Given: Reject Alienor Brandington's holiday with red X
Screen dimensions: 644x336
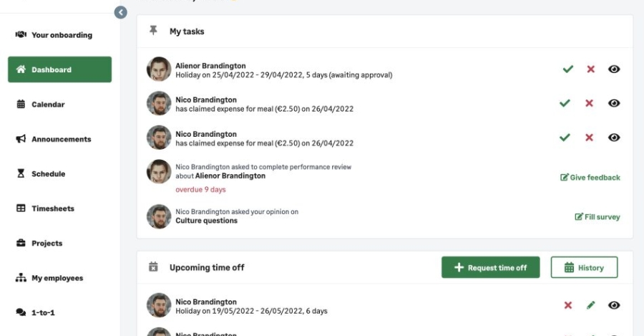Looking at the screenshot, I should point(590,69).
